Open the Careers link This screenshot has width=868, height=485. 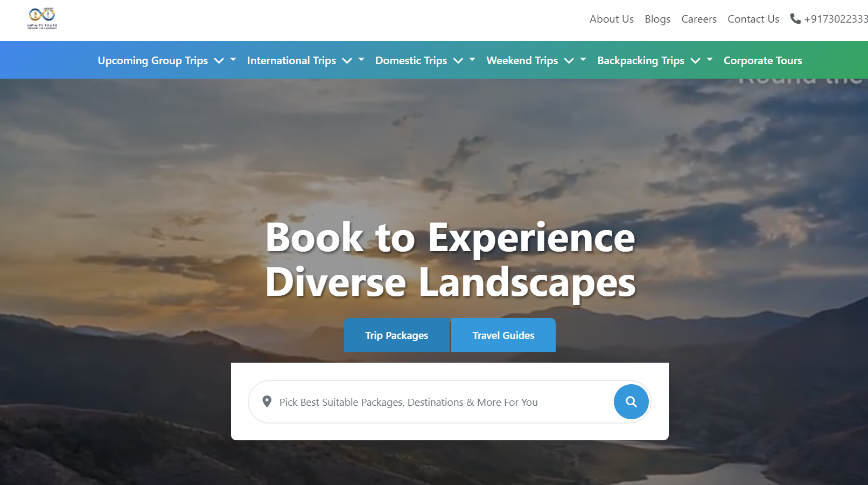(699, 19)
